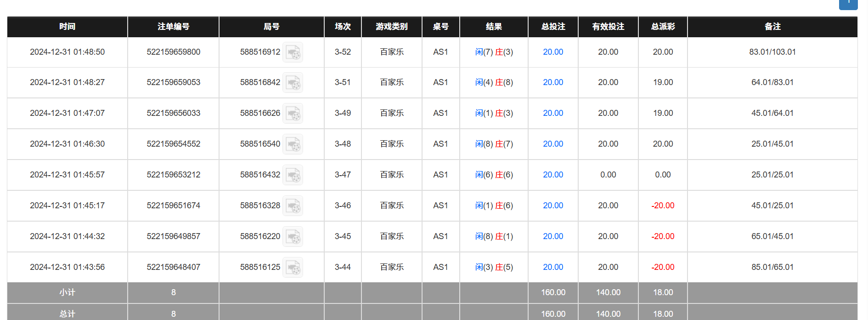The image size is (868, 320).
Task: Open replay icon for round 588516432
Action: coord(293,175)
